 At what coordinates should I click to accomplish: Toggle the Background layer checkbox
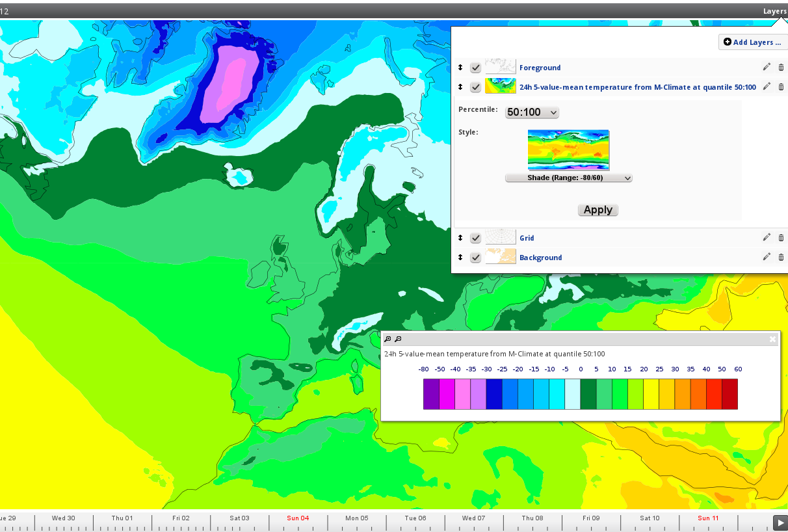tap(476, 258)
